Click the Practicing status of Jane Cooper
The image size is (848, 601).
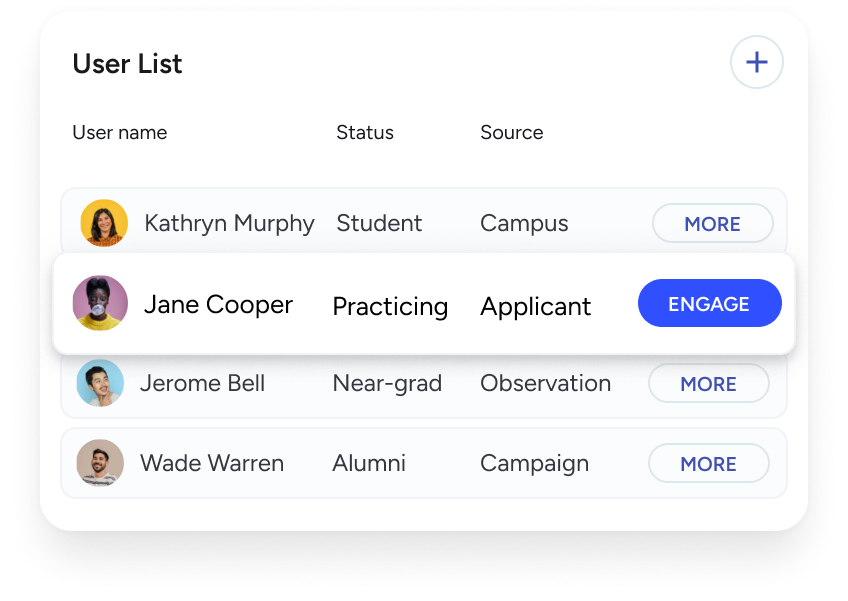(390, 307)
